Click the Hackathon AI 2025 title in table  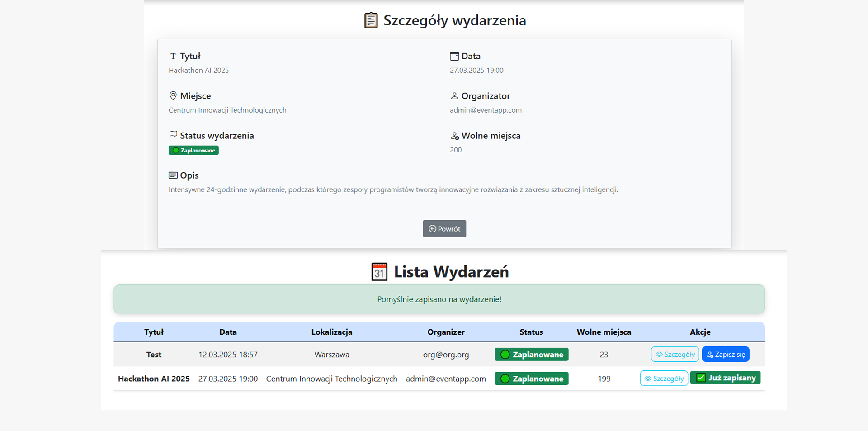click(x=154, y=379)
